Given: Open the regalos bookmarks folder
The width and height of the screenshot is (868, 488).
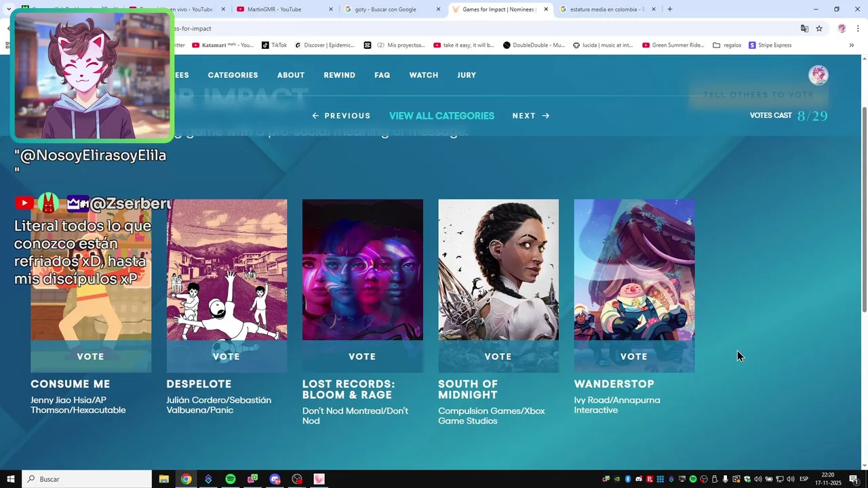Looking at the screenshot, I should 727,45.
